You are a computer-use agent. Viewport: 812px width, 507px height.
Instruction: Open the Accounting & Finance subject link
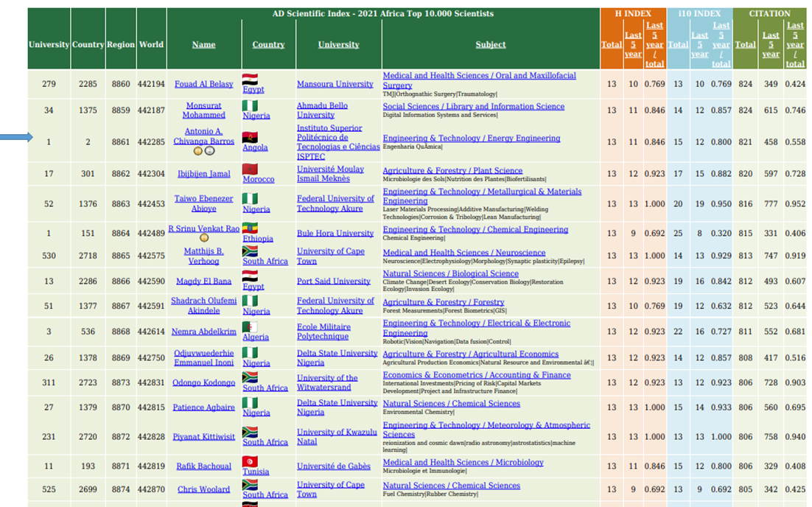click(477, 375)
